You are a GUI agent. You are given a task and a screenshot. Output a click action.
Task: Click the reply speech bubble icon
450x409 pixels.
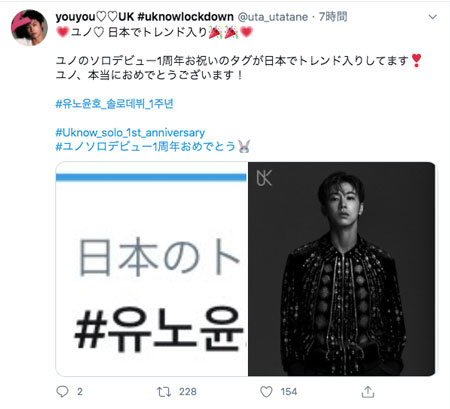[62, 392]
